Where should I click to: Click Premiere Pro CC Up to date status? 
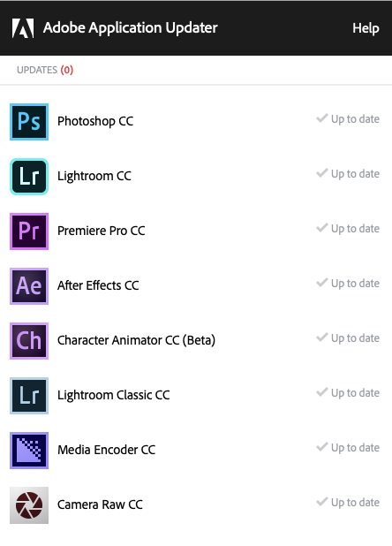pyautogui.click(x=348, y=229)
